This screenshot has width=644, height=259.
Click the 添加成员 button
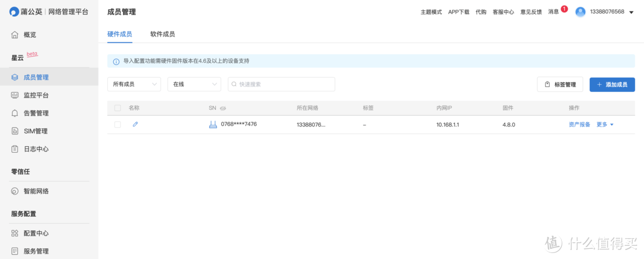612,84
